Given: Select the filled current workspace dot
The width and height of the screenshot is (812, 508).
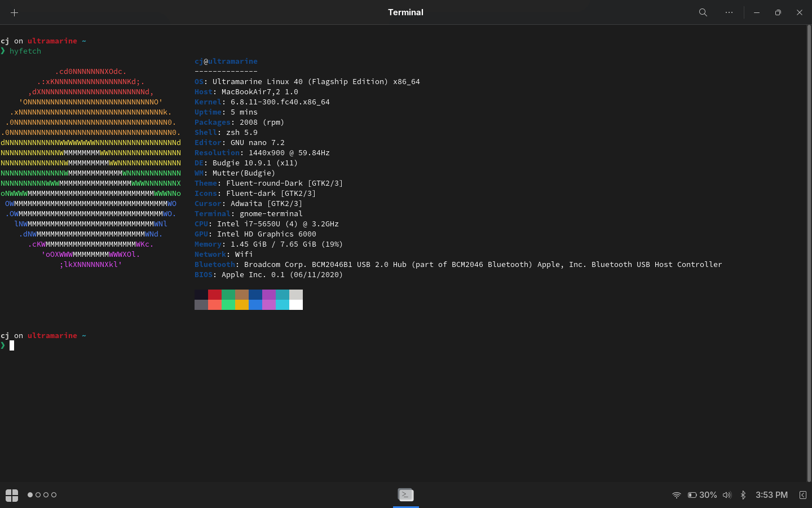Looking at the screenshot, I should click(x=30, y=495).
